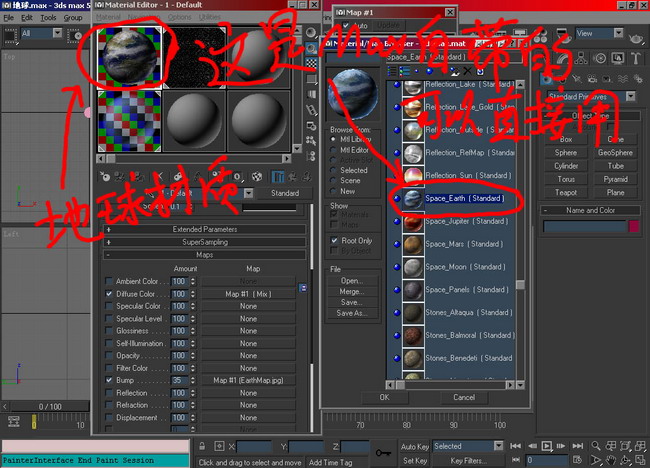Screen dimensions: 650x468
Task: Click Quick Render teapot icon
Action: (635, 38)
